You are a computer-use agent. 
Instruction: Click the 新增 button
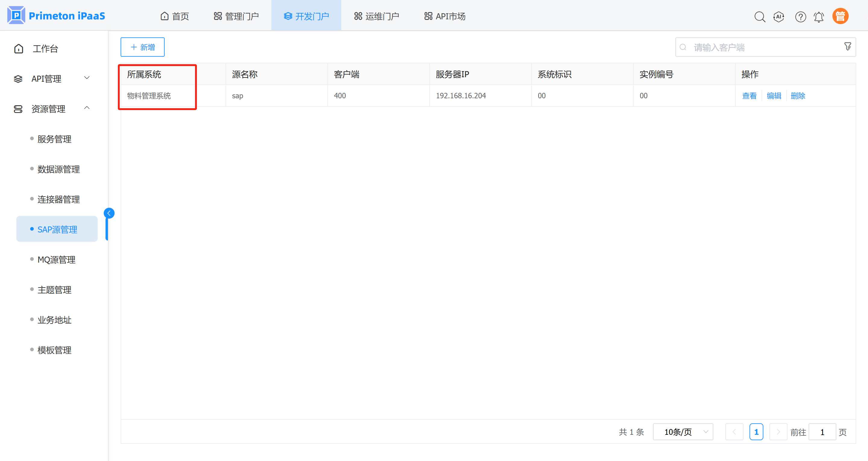pos(143,47)
